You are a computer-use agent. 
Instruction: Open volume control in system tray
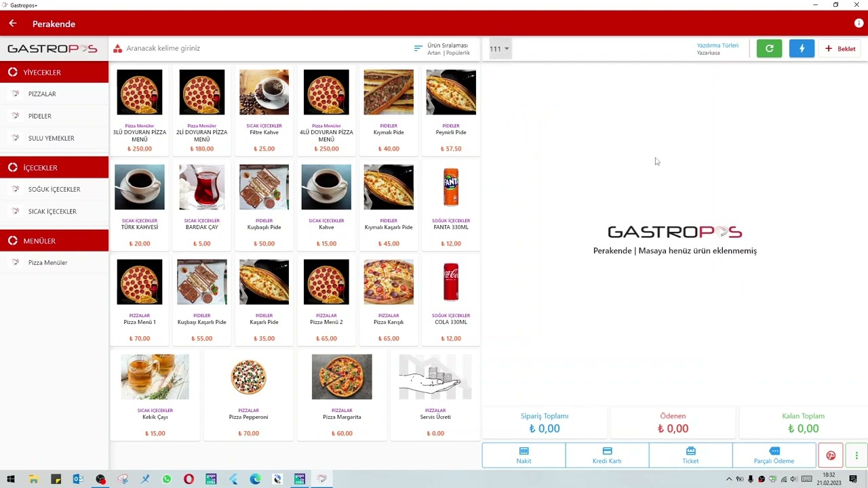pyautogui.click(x=794, y=479)
